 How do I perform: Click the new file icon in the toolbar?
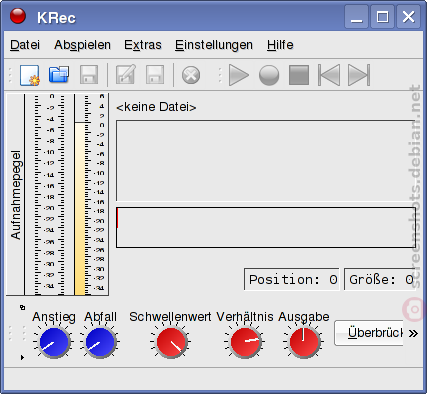pos(30,75)
